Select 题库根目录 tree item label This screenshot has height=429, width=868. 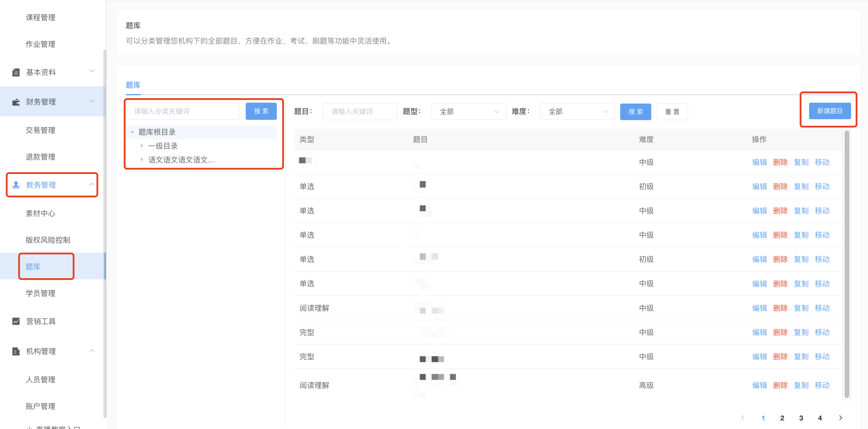click(x=157, y=132)
